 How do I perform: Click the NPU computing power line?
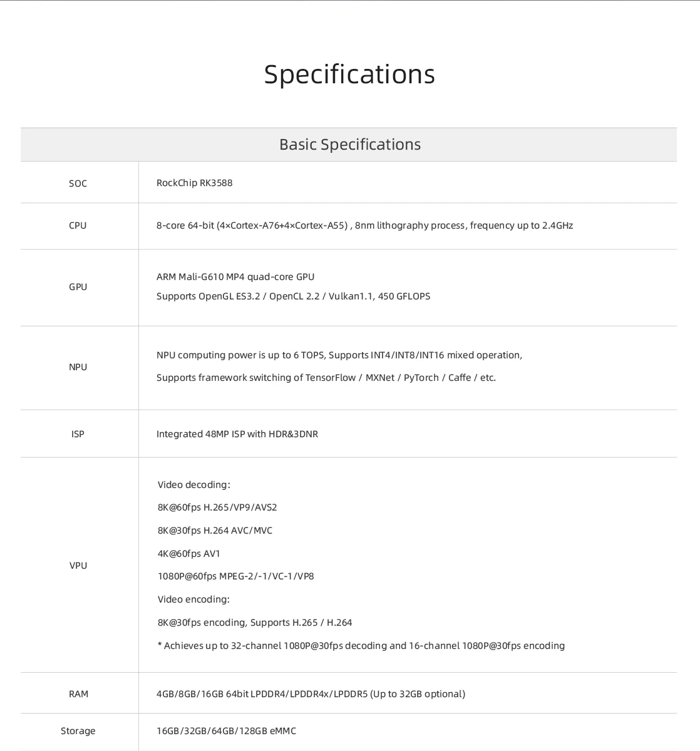tap(339, 355)
